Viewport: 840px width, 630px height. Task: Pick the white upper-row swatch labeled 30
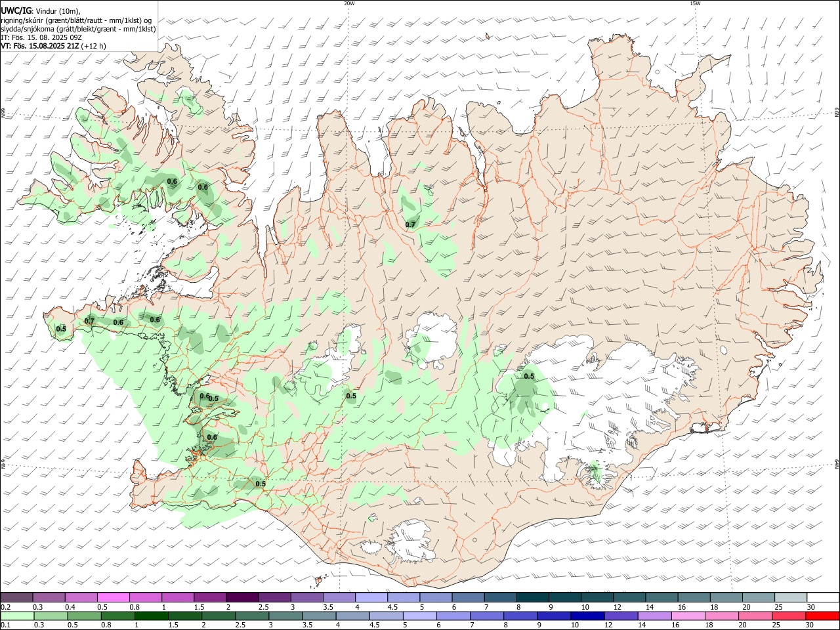(822, 597)
